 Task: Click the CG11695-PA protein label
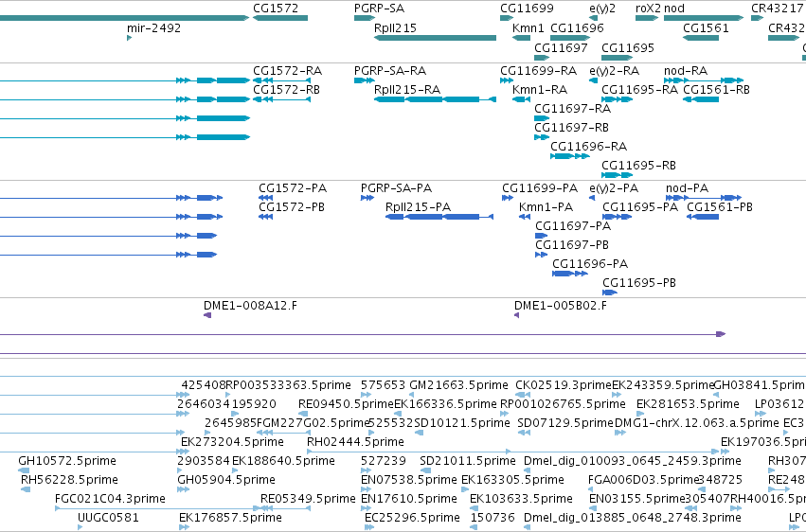point(640,207)
